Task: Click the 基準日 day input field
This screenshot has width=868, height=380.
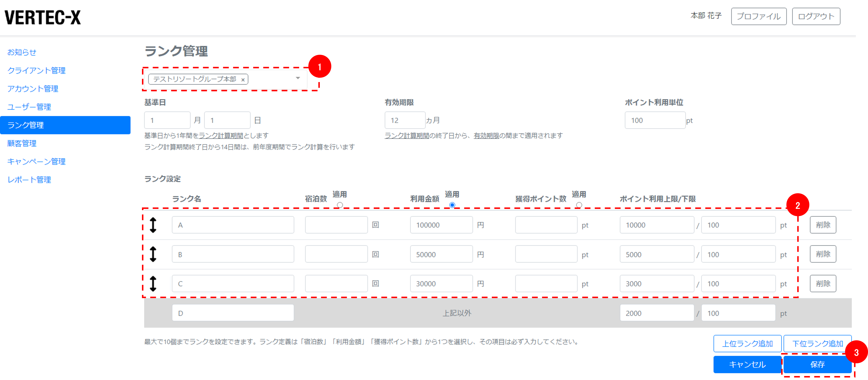Action: (x=227, y=120)
